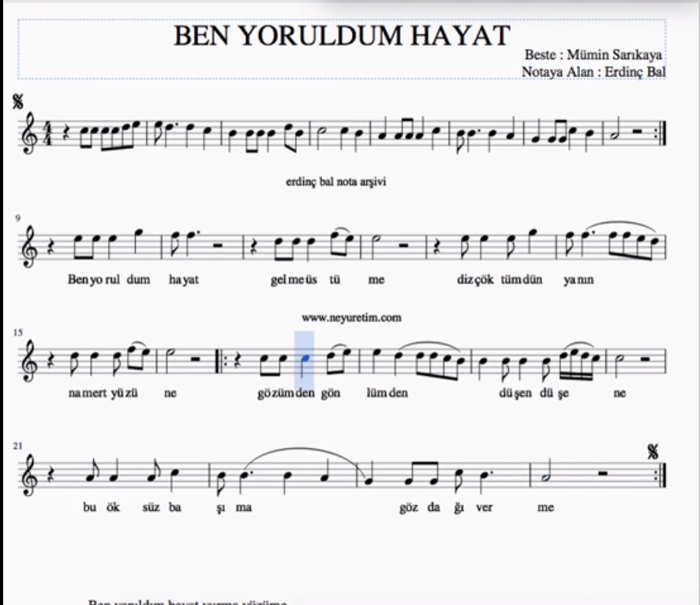Click the lyric syllable 'Ben'

tap(77, 279)
